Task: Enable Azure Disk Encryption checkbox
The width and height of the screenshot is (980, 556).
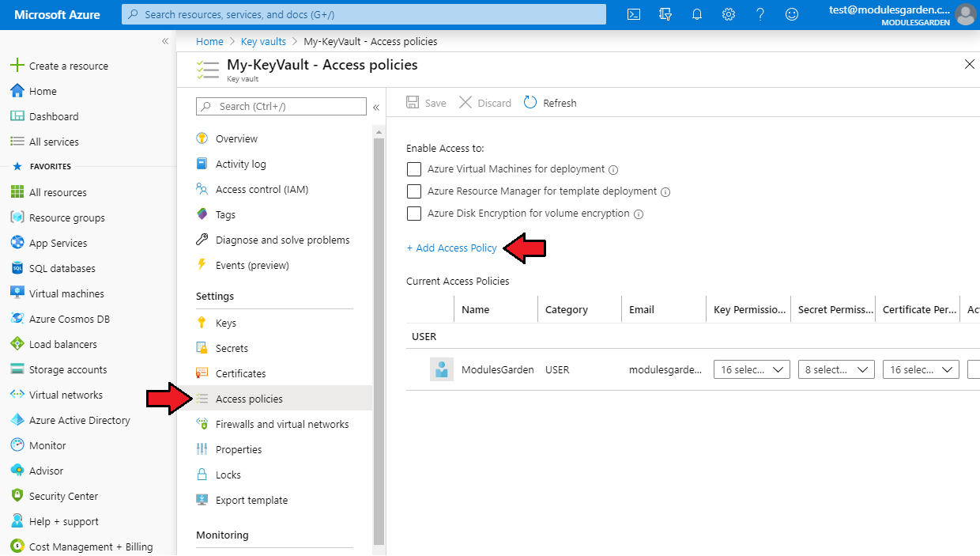Action: [413, 214]
